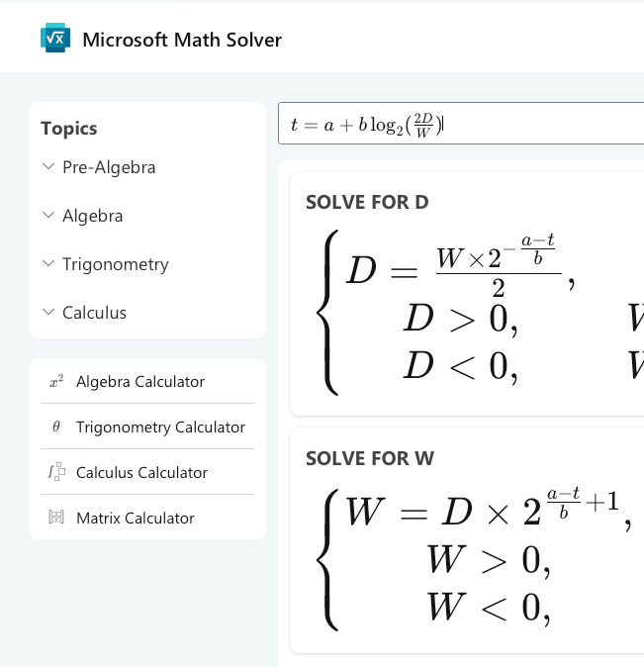644x667 pixels.
Task: Click the Microsoft Math Solver logo icon
Action: [55, 38]
